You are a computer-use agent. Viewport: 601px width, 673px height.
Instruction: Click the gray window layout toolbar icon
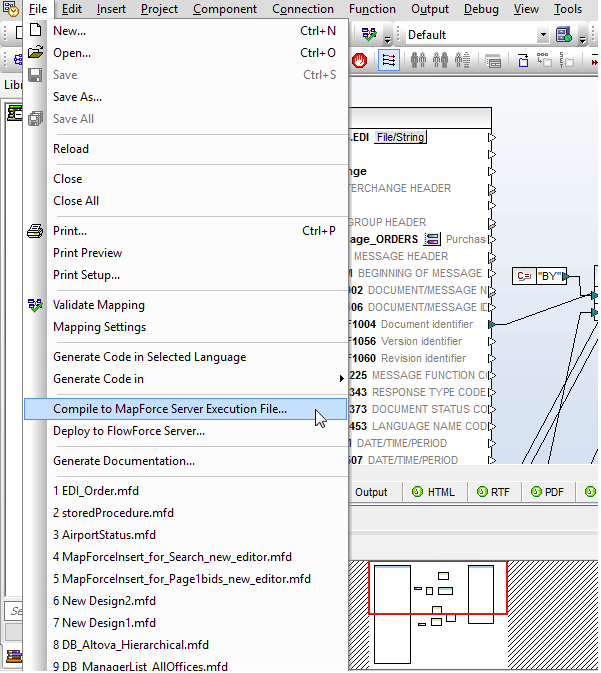pos(493,62)
